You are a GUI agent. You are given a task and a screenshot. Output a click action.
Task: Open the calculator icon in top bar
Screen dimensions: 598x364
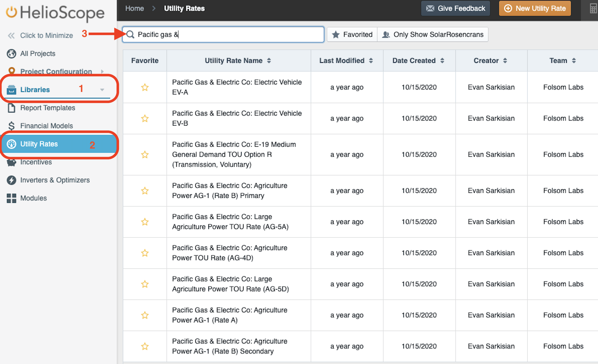tap(593, 8)
